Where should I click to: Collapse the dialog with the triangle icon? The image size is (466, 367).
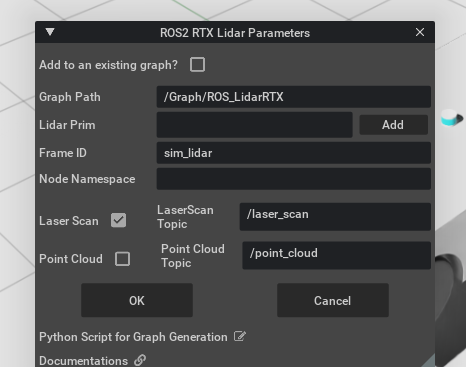coord(50,32)
